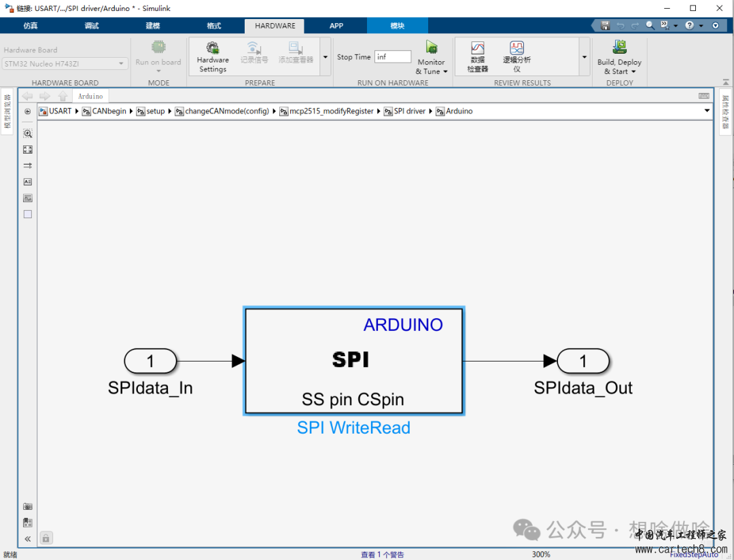Click the fit-to-view icon in the palette

(28, 150)
